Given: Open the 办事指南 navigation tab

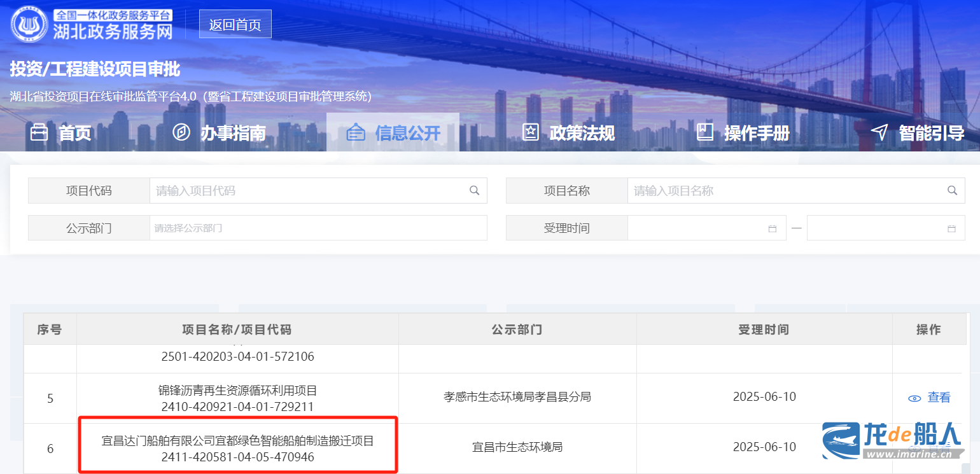Looking at the screenshot, I should click(219, 133).
